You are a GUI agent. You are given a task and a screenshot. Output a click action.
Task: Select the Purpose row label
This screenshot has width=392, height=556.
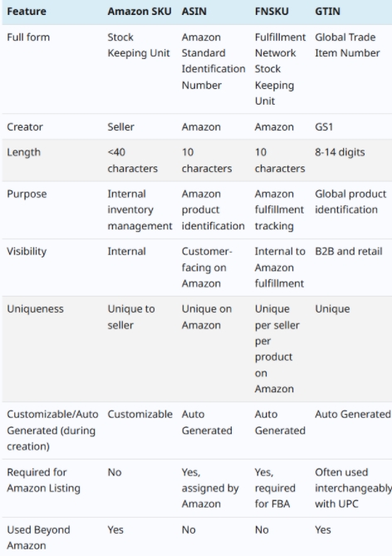(27, 194)
